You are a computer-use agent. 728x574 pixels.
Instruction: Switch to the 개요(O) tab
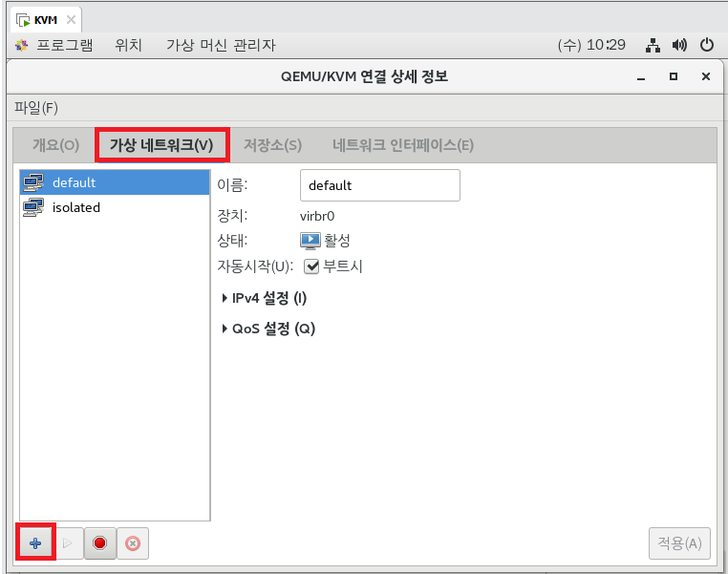[x=55, y=145]
